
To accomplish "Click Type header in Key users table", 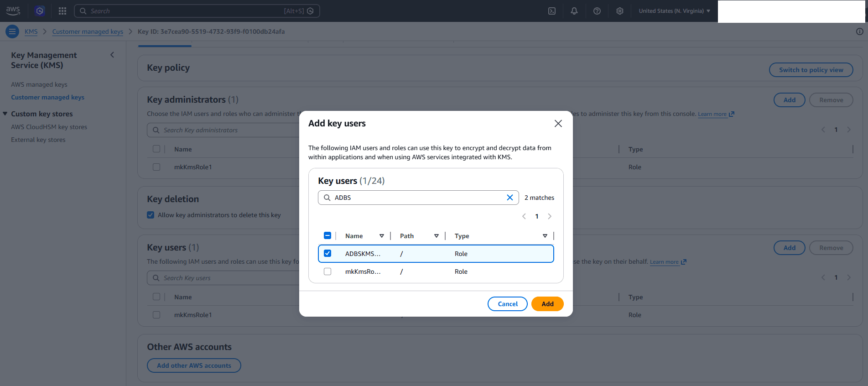I will 635,297.
